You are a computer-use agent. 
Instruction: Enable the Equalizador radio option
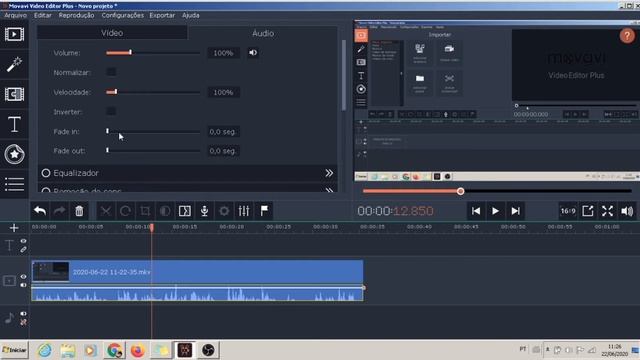[46, 173]
